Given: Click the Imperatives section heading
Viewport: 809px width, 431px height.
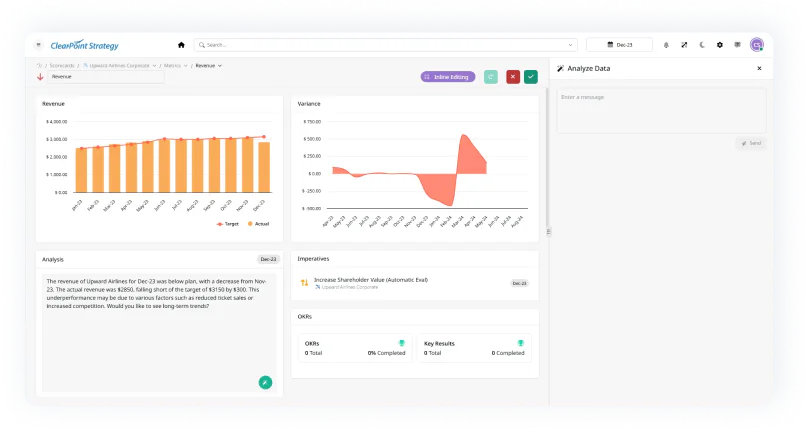Looking at the screenshot, I should click(x=313, y=259).
